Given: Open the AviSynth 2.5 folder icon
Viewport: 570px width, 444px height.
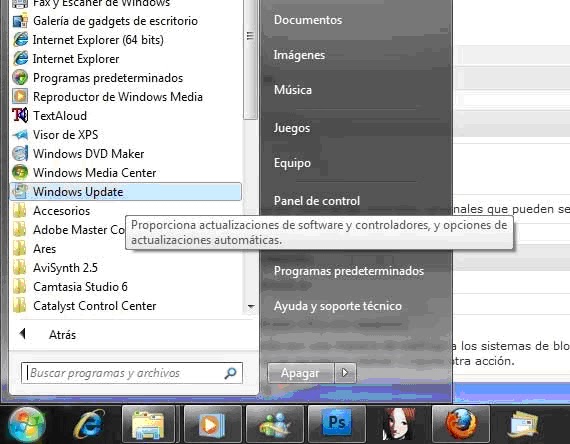Looking at the screenshot, I should 20,267.
